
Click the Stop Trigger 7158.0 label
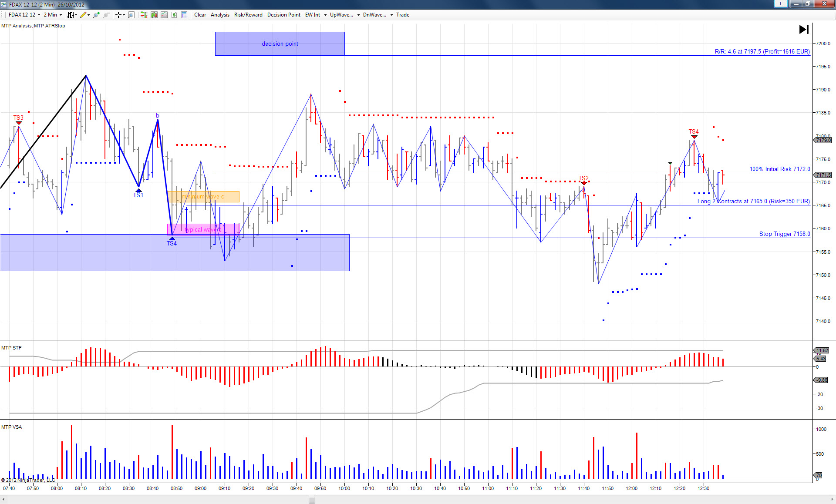click(x=785, y=234)
